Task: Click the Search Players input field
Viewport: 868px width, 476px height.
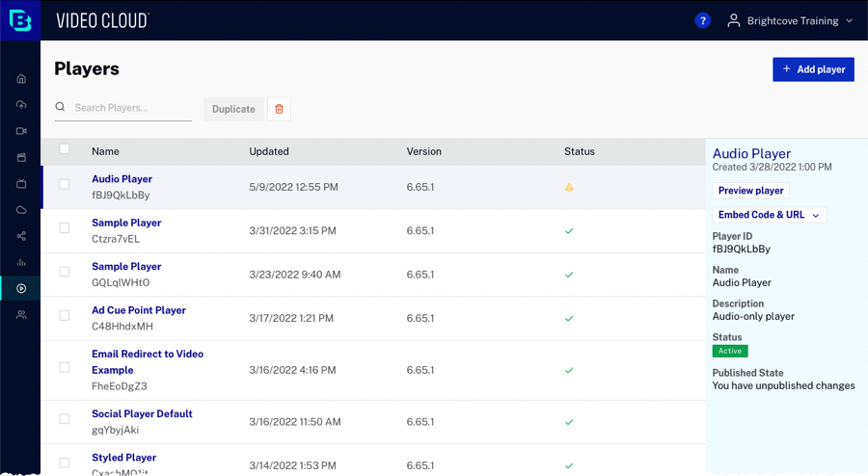Action: pos(130,108)
